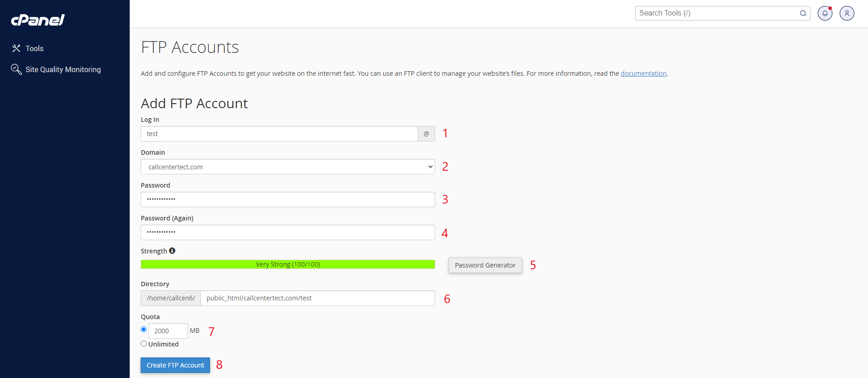Focus the Search Tools field
Image resolution: width=868 pixels, height=378 pixels.
pyautogui.click(x=717, y=13)
